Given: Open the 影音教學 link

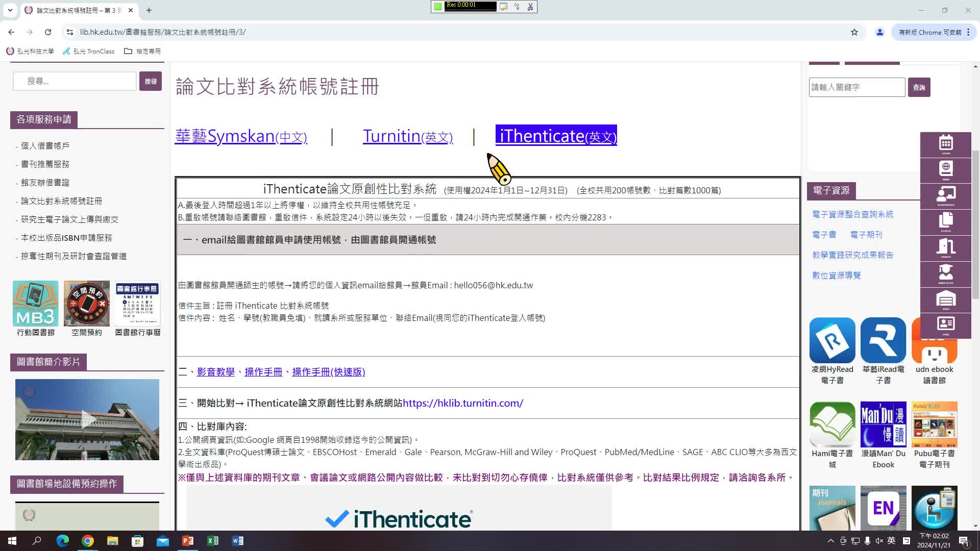Looking at the screenshot, I should coord(216,372).
